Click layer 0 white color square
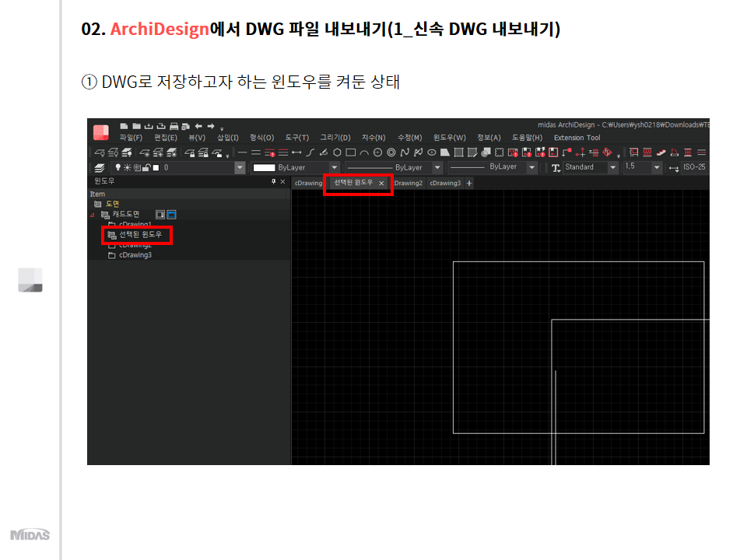This screenshot has width=747, height=560. pyautogui.click(x=156, y=168)
